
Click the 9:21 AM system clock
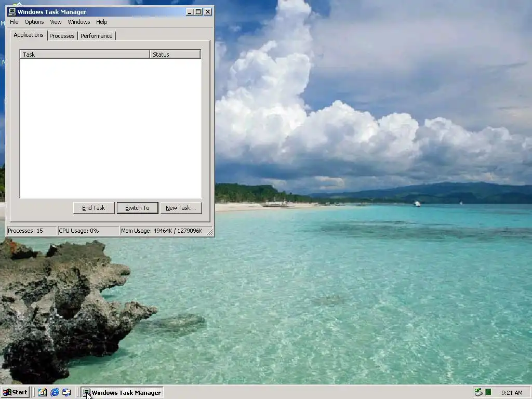tap(512, 393)
